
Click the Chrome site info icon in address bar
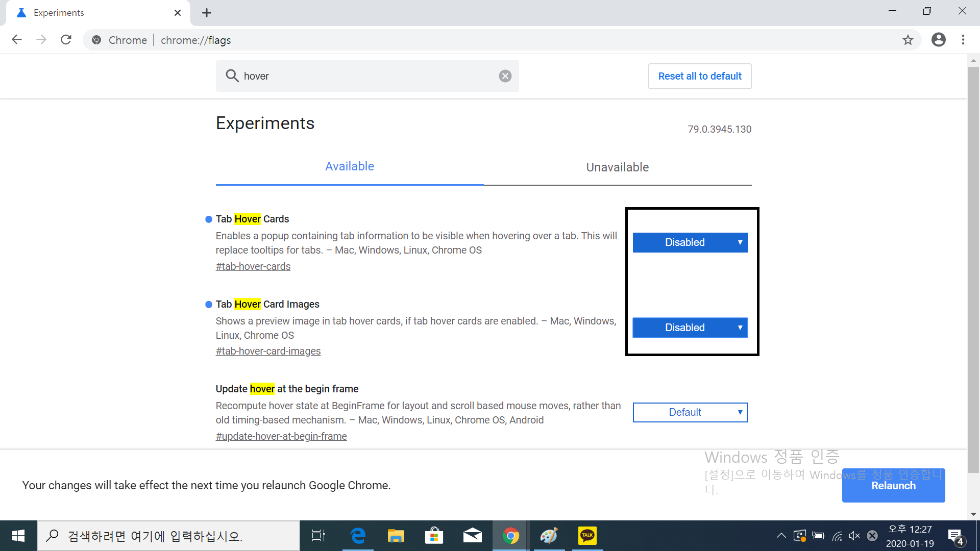(x=96, y=40)
